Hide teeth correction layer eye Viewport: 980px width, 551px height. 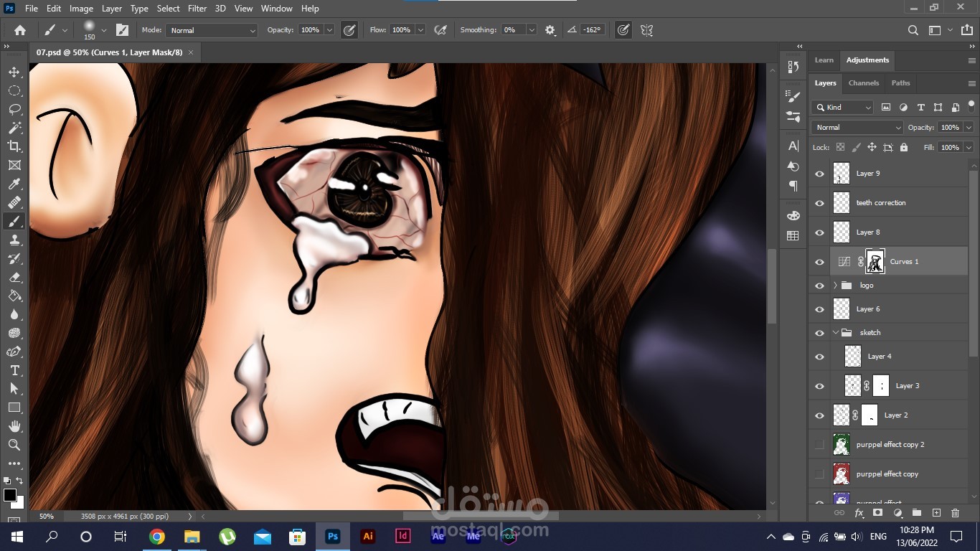click(x=819, y=203)
